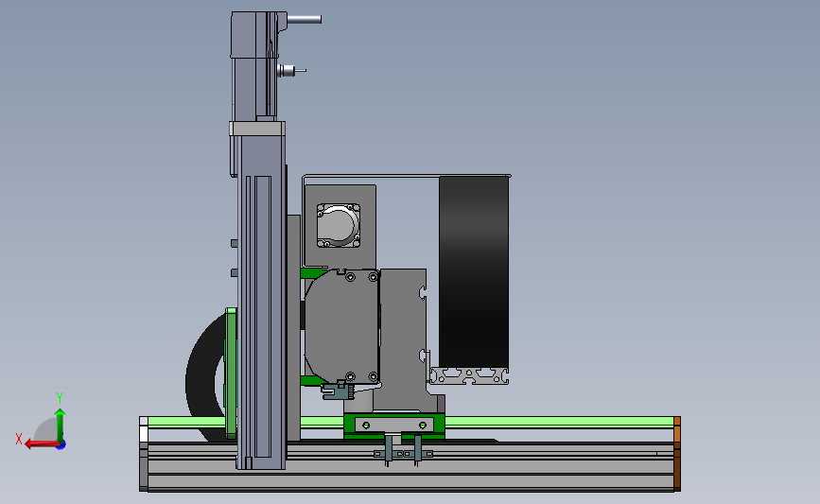The height and width of the screenshot is (504, 820).
Task: Select the small connector below the octagonal housing
Action: click(337, 391)
